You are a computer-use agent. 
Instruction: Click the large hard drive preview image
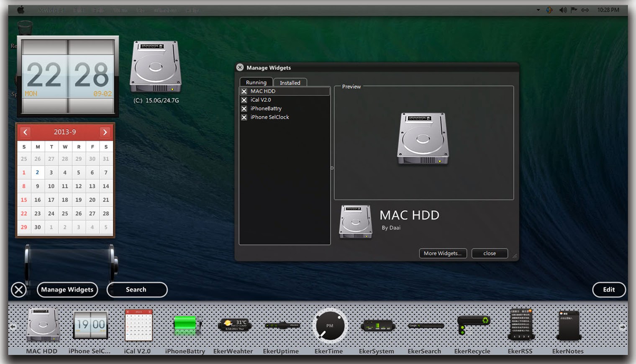coord(423,138)
